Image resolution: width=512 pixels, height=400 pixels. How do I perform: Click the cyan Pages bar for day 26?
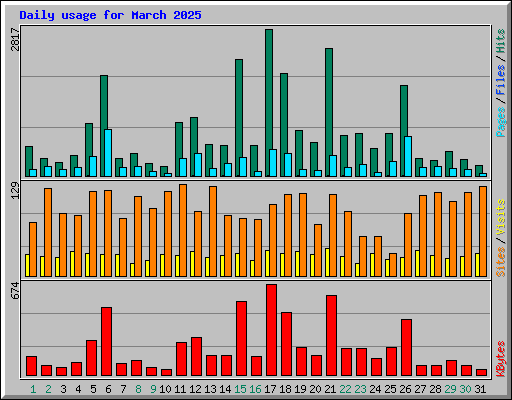408,156
